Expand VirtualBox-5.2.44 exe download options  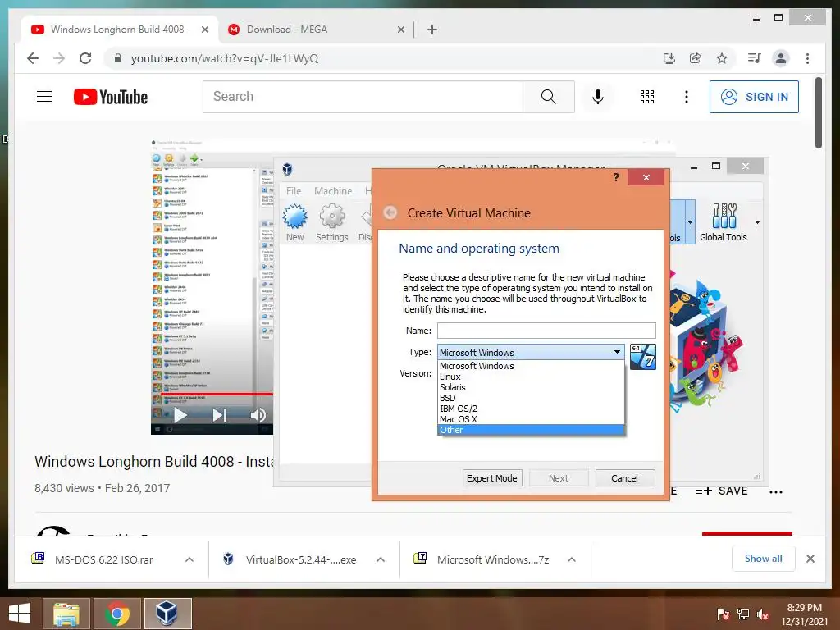coord(381,559)
